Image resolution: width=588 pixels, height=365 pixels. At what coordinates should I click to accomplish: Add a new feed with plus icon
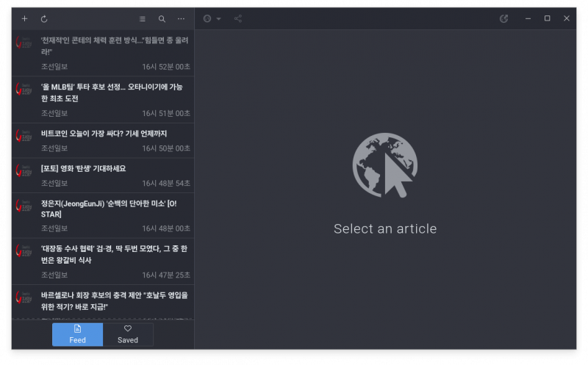(x=24, y=19)
